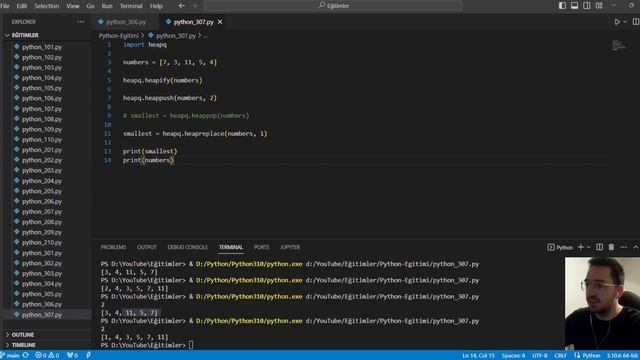Click the code minimap preview
640x360 pixels.
tap(618, 45)
